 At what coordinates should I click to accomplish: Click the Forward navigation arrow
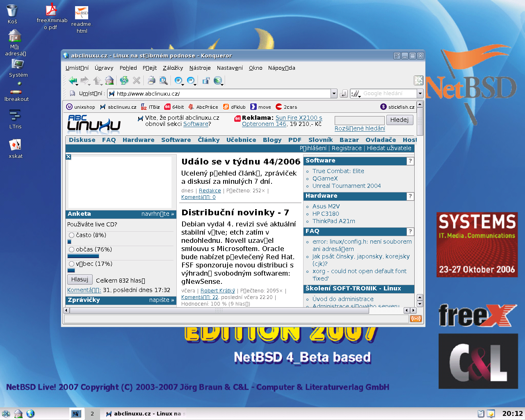coord(85,80)
